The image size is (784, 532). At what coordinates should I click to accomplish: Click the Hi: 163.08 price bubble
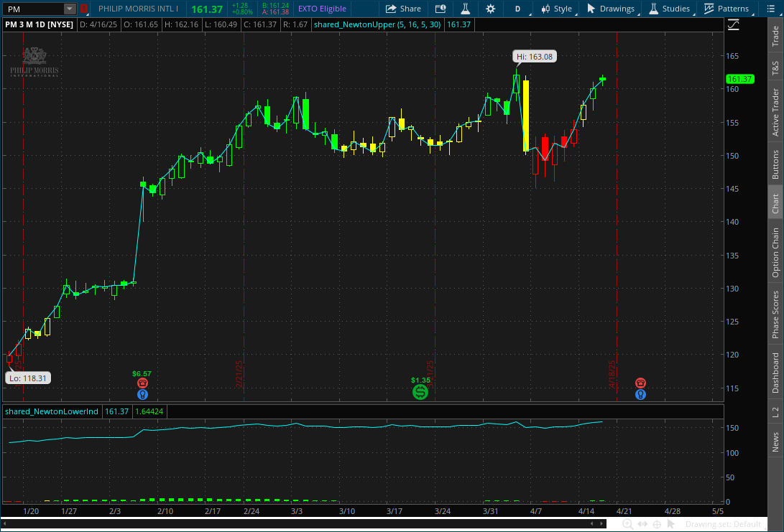pyautogui.click(x=535, y=57)
